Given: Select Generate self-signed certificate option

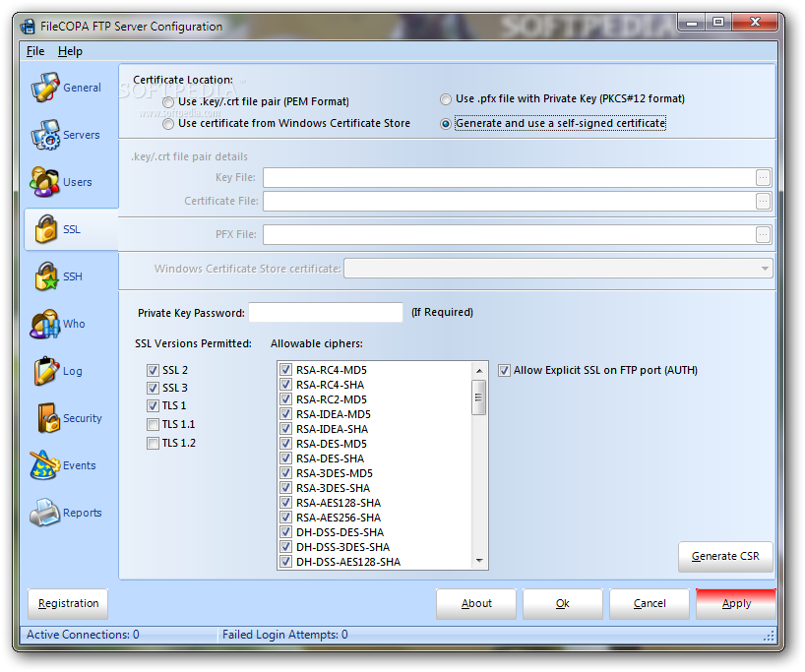Looking at the screenshot, I should (446, 124).
